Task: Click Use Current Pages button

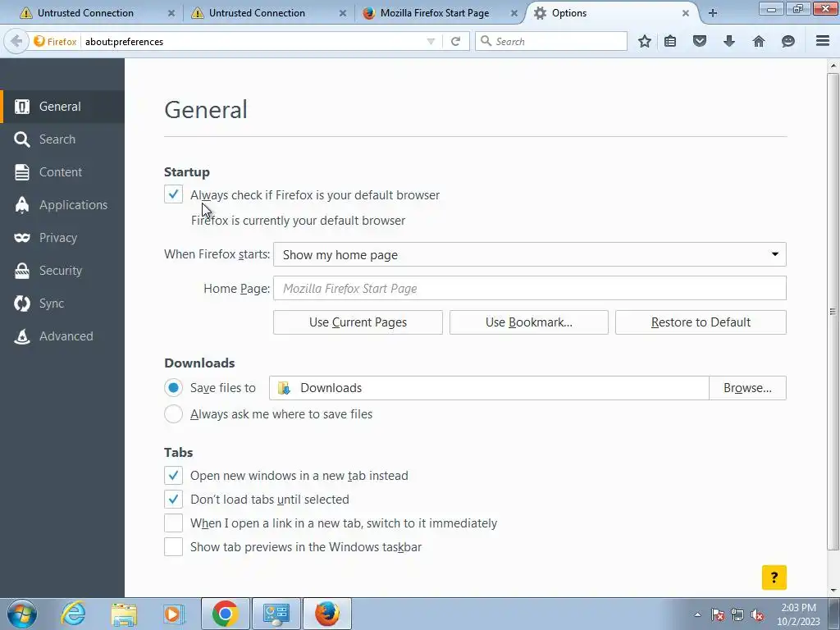Action: coord(358,322)
